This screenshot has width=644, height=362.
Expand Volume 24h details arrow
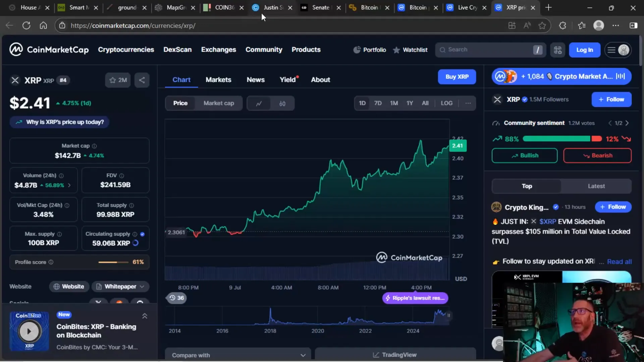click(69, 185)
